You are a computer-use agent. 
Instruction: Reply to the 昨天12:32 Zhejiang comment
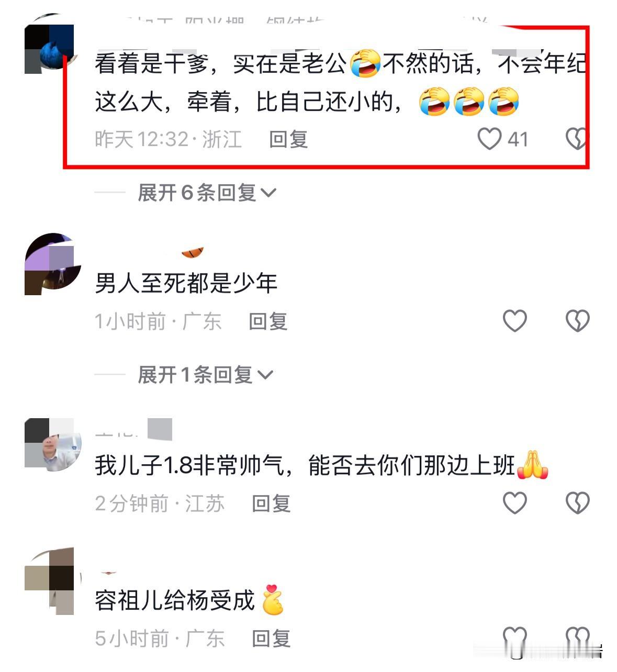point(288,139)
